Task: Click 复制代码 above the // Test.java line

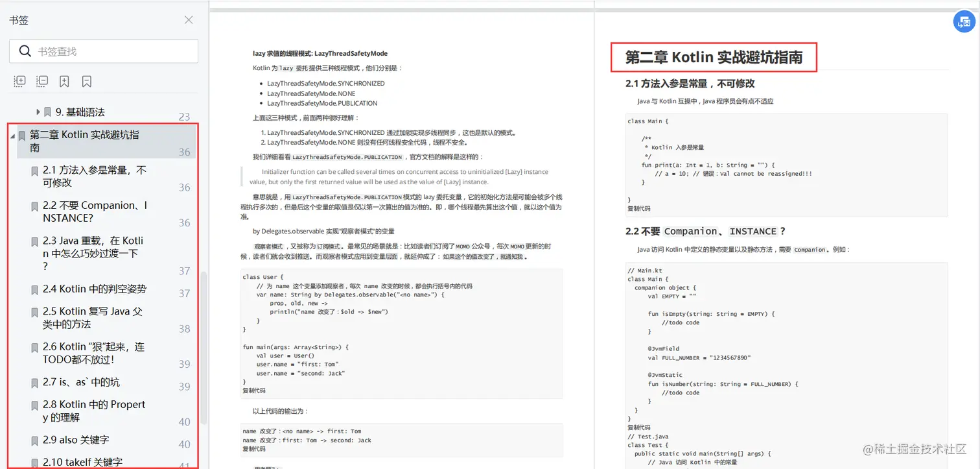Action: click(x=639, y=427)
